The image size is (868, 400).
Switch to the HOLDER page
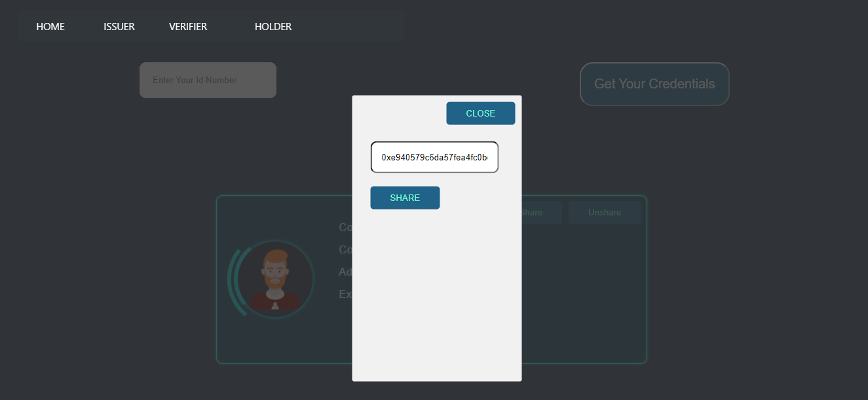(x=273, y=27)
